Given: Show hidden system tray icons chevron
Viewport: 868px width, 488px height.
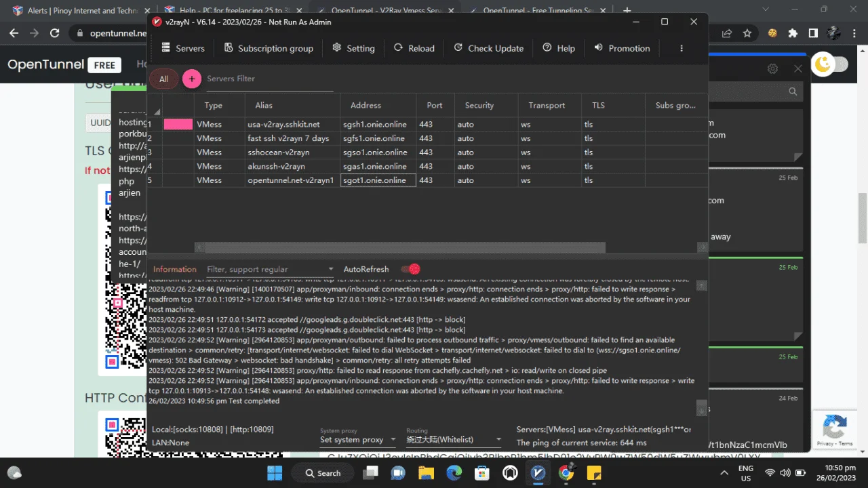Looking at the screenshot, I should (724, 473).
